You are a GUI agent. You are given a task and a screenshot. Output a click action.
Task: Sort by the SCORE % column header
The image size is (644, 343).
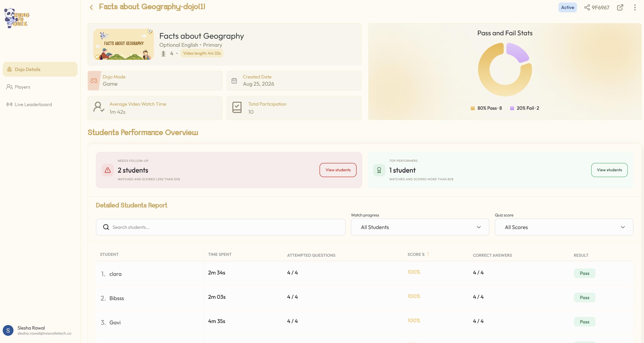[x=416, y=254]
